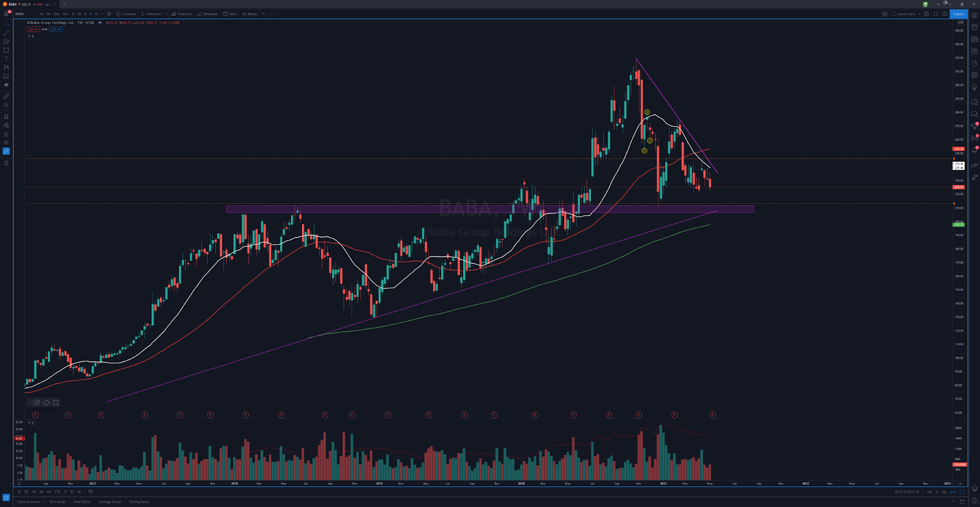Click the last earnings E marker on timeline

point(712,415)
